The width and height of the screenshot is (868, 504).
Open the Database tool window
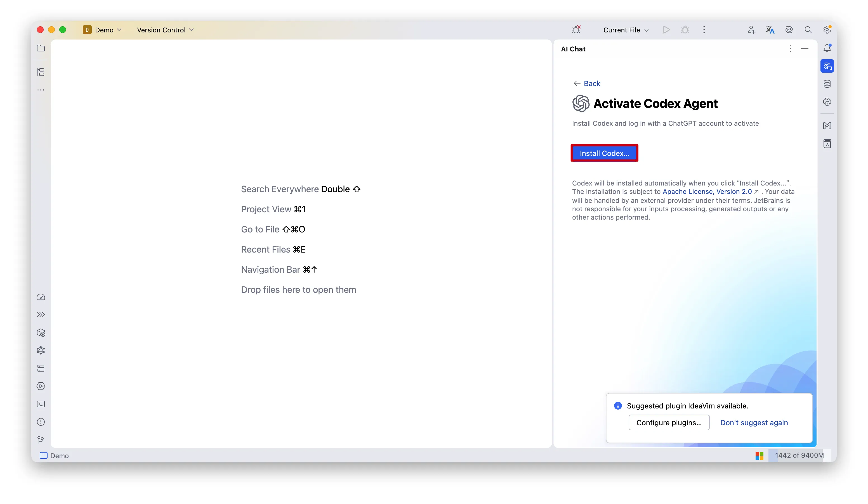(x=827, y=84)
